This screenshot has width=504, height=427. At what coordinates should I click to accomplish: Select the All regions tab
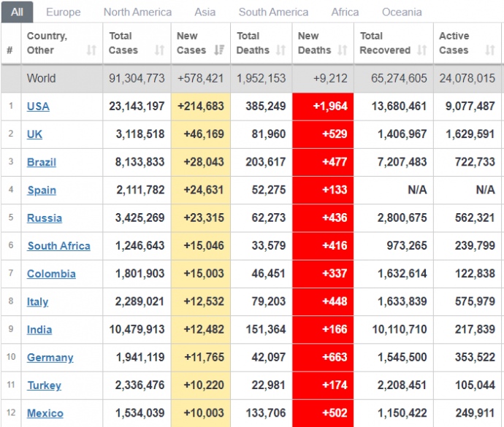click(17, 12)
